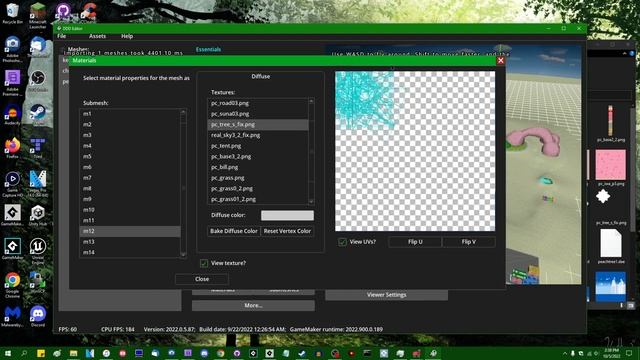Launch Discord from the desktop
This screenshot has height=360, width=640.
(38, 316)
